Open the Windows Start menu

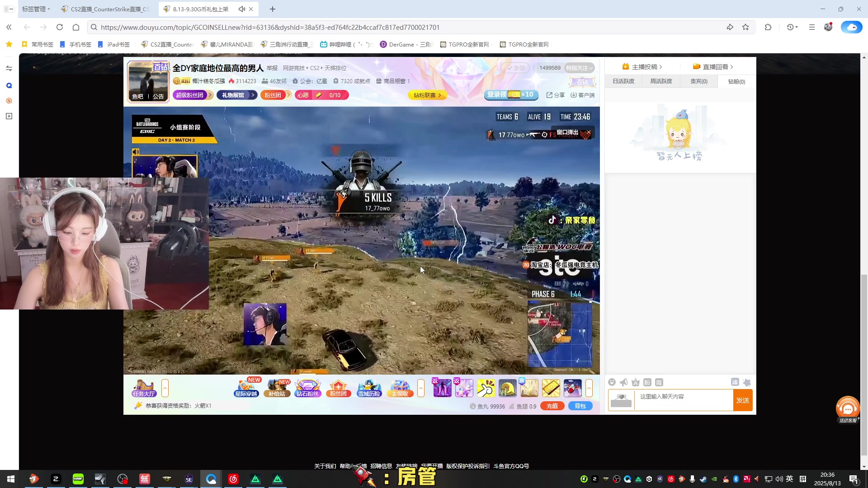click(11, 479)
